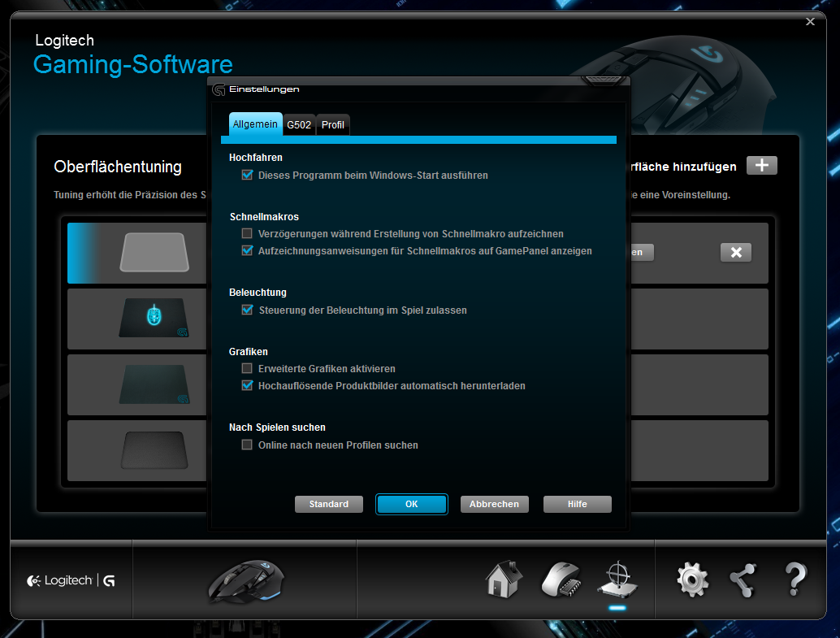
Task: Add a surface with the plus button
Action: tap(761, 166)
